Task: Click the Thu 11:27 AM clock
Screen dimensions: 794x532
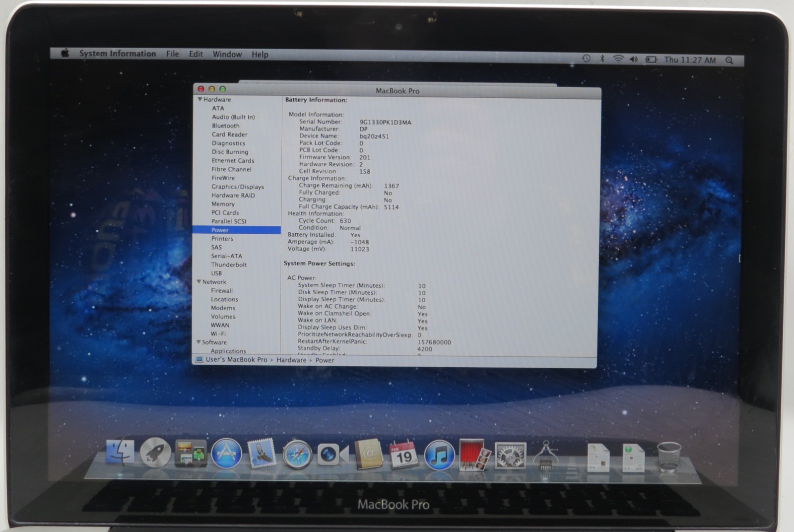Action: tap(690, 60)
